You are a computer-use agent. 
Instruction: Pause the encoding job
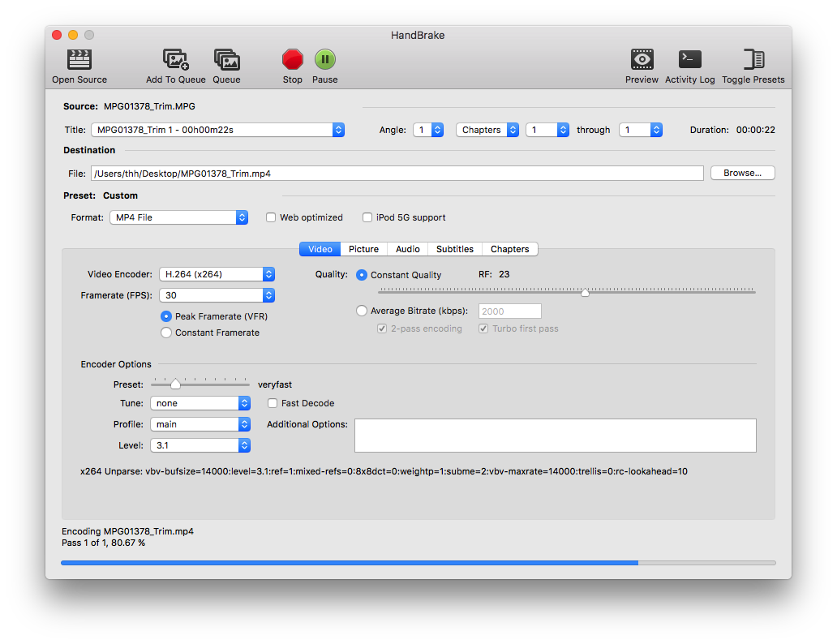(x=324, y=59)
